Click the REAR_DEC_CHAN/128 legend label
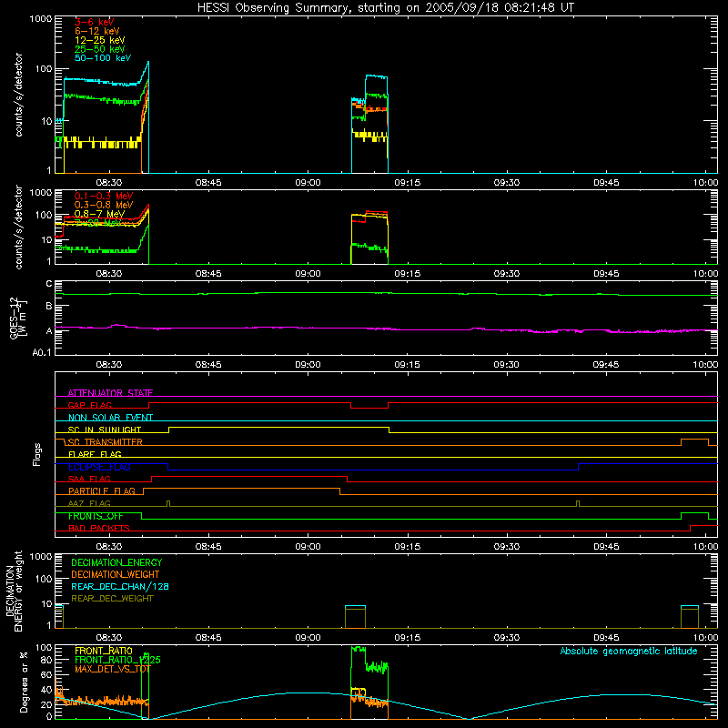This screenshot has height=728, width=728. (120, 586)
